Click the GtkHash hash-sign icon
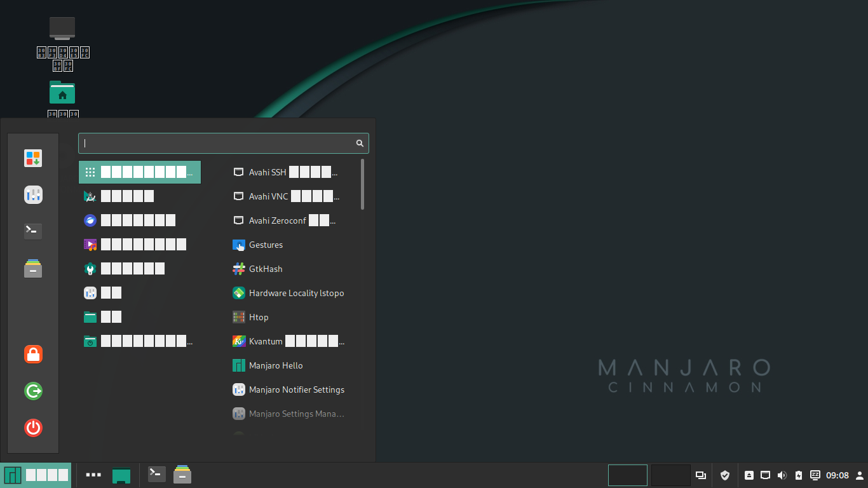 tap(239, 269)
